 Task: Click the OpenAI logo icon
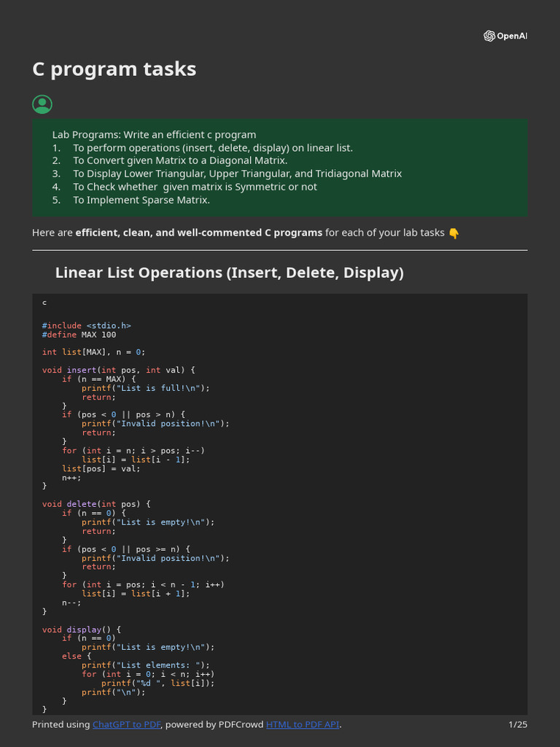coord(489,36)
